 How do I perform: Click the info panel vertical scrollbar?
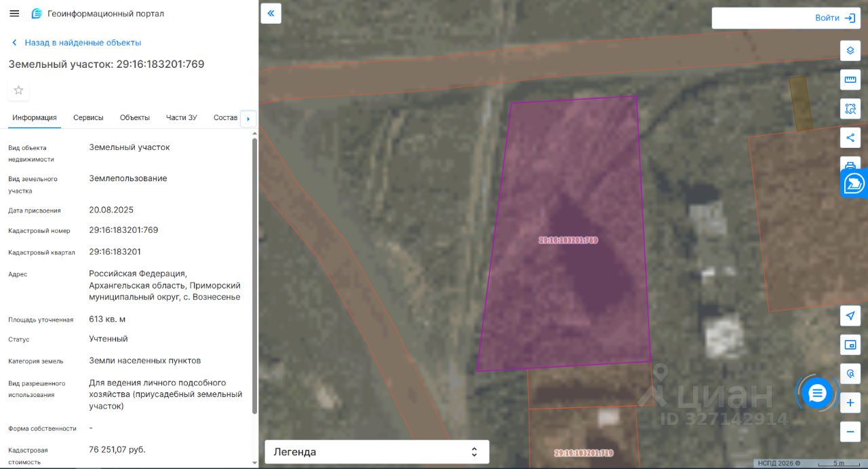click(x=254, y=275)
